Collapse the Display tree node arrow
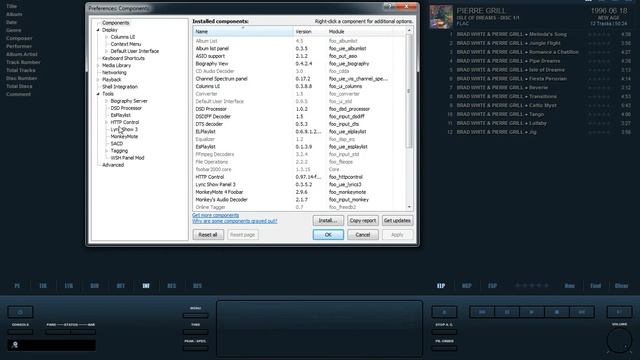The height and width of the screenshot is (360, 640). (x=98, y=30)
